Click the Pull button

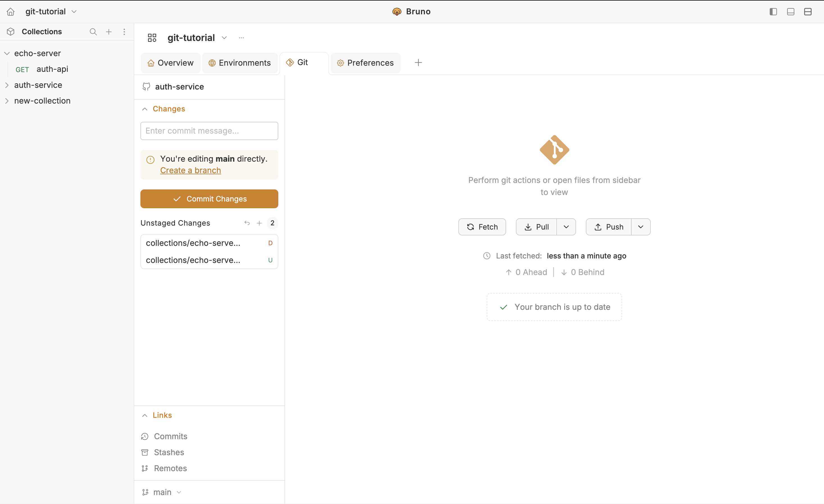pyautogui.click(x=536, y=227)
